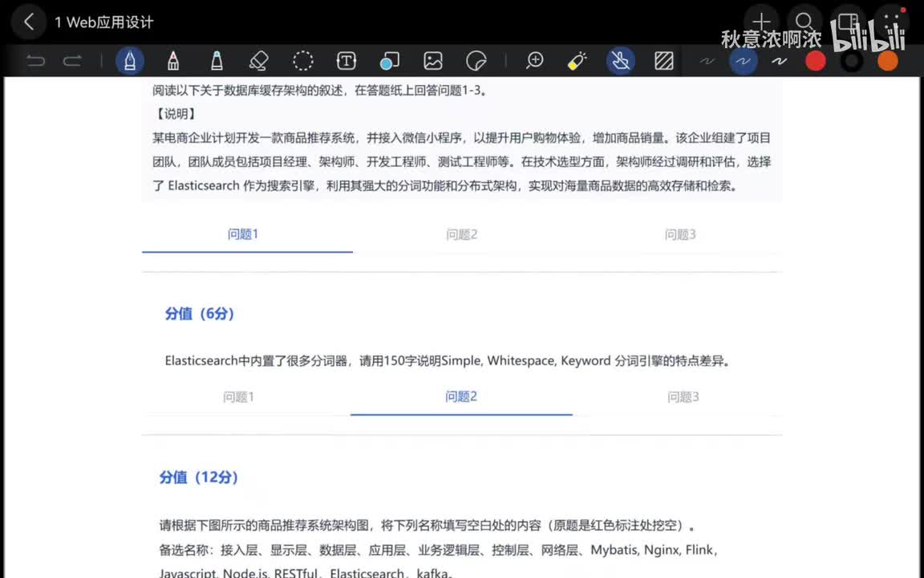Select the lasso selection tool
Viewport: 924px width, 578px height.
point(303,61)
